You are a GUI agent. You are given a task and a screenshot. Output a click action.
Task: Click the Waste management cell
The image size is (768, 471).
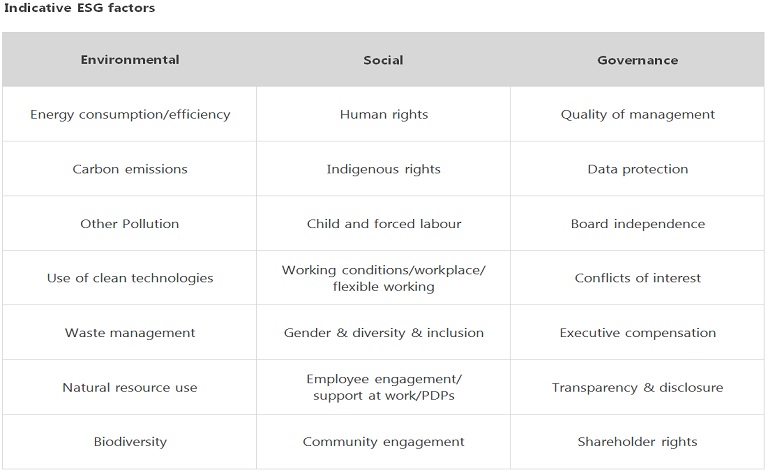pos(130,332)
